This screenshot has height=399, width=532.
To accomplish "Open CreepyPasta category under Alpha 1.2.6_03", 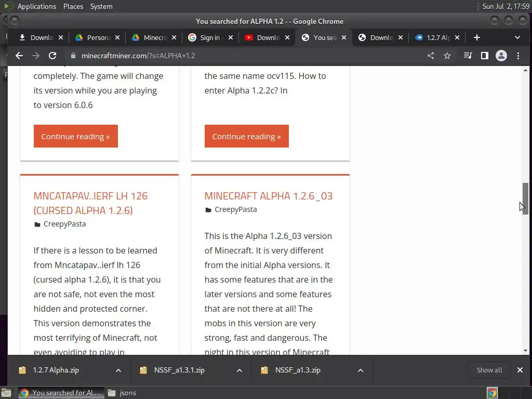I will [x=235, y=209].
